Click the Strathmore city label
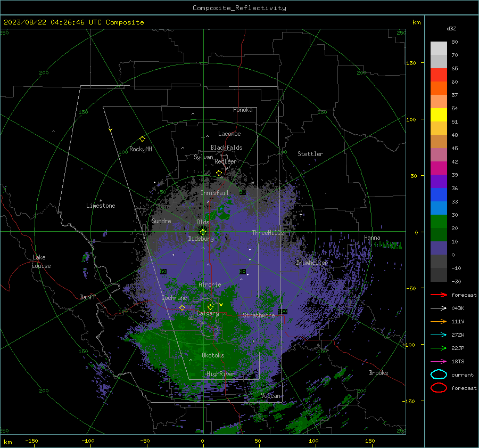The image size is (479, 448). (259, 315)
